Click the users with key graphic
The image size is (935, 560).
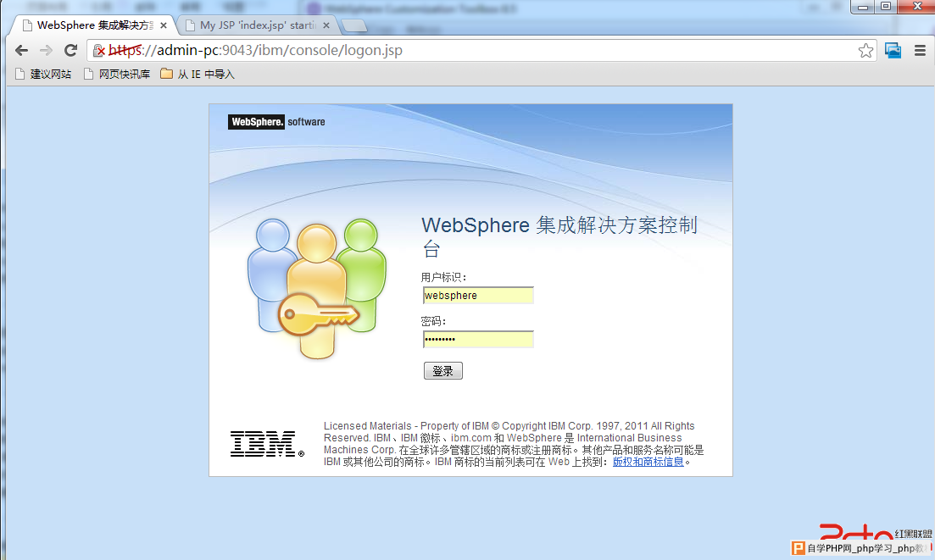coord(317,289)
